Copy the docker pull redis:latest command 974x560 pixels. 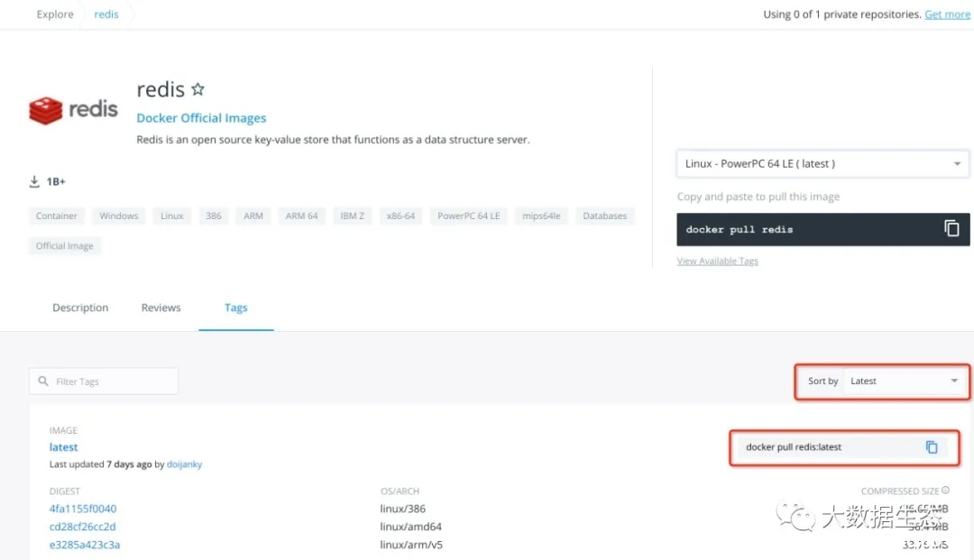930,446
